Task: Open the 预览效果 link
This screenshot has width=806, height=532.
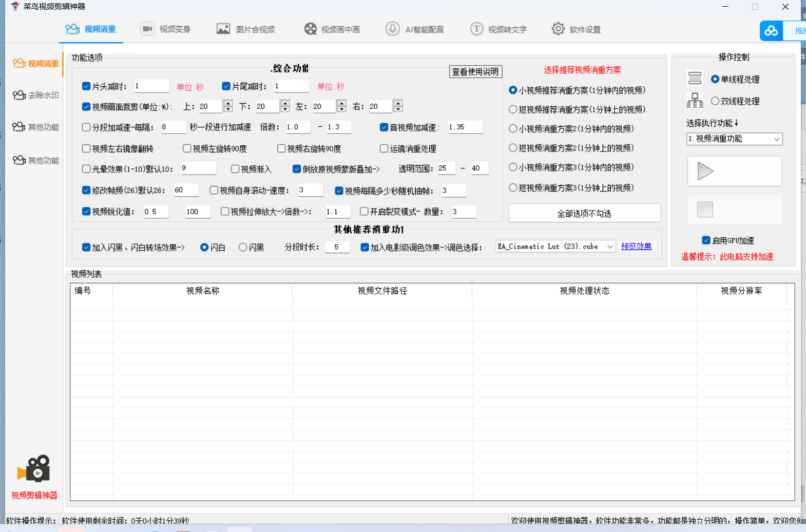Action: click(x=636, y=246)
